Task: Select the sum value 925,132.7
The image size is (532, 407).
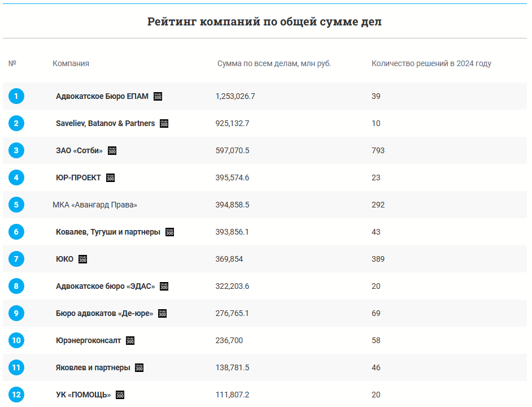Action: pos(233,123)
